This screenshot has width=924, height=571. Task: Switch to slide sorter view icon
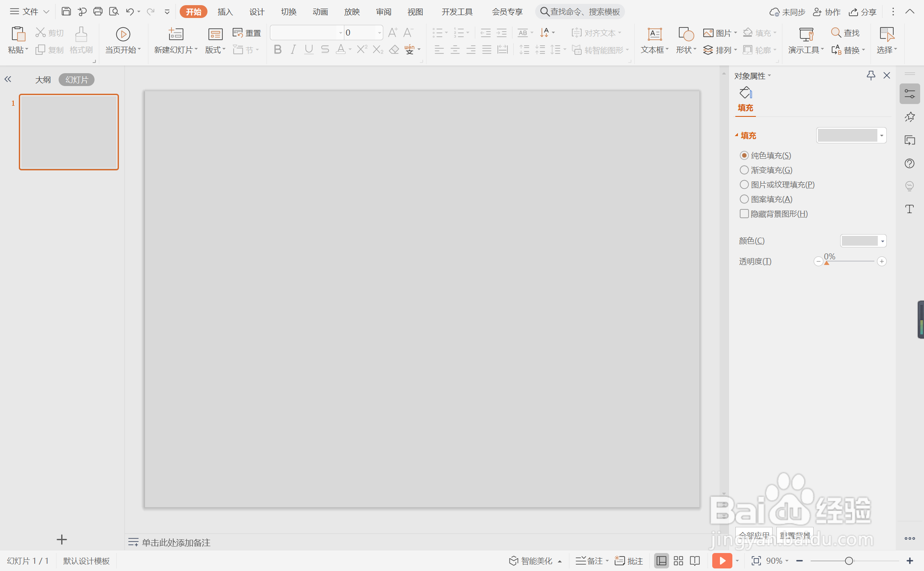click(678, 561)
